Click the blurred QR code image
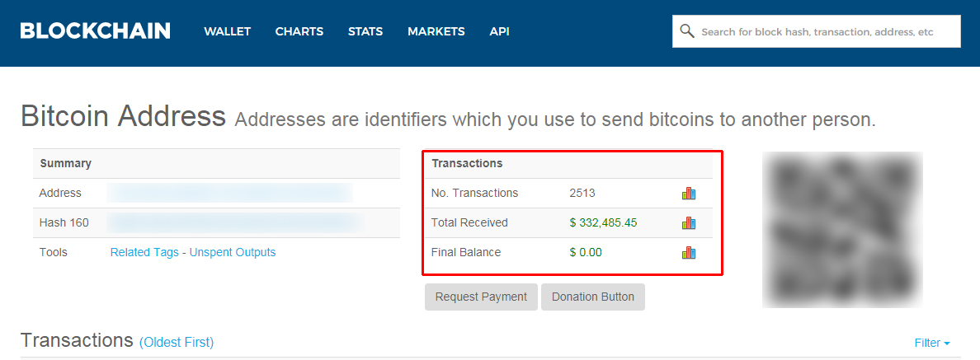 [842, 229]
